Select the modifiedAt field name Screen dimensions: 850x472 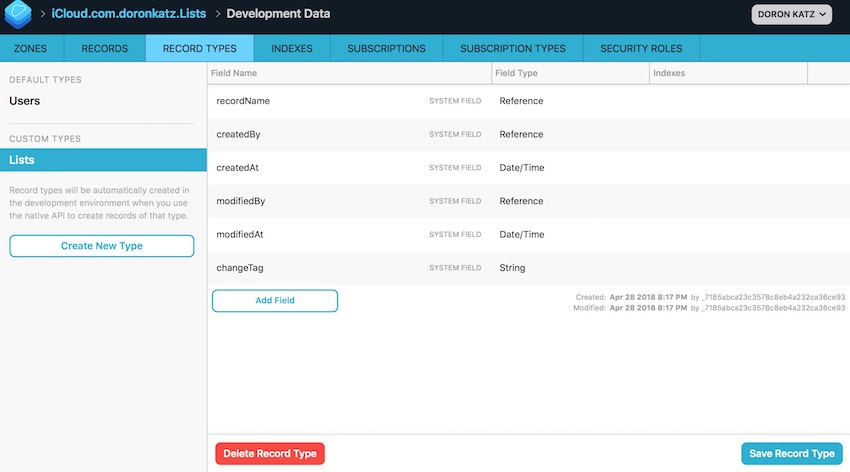click(240, 235)
